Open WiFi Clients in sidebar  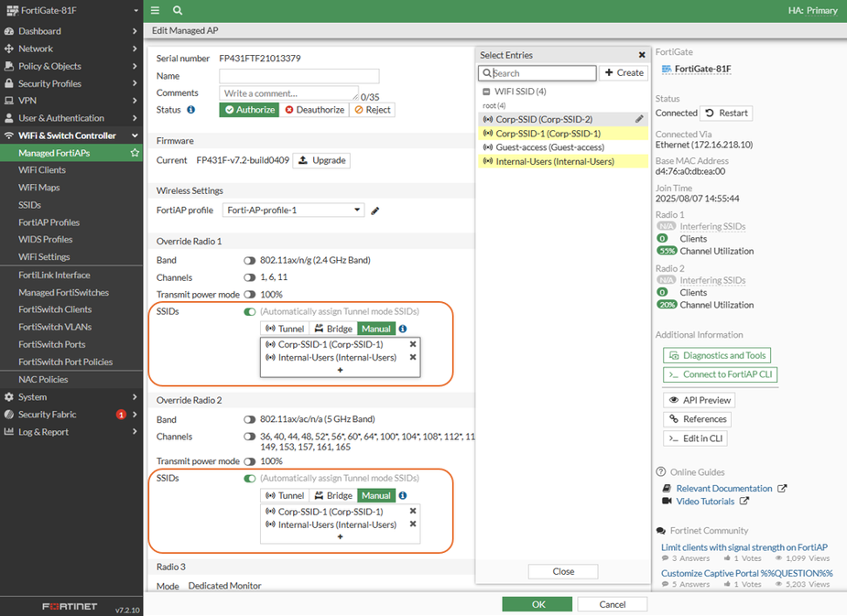click(42, 170)
